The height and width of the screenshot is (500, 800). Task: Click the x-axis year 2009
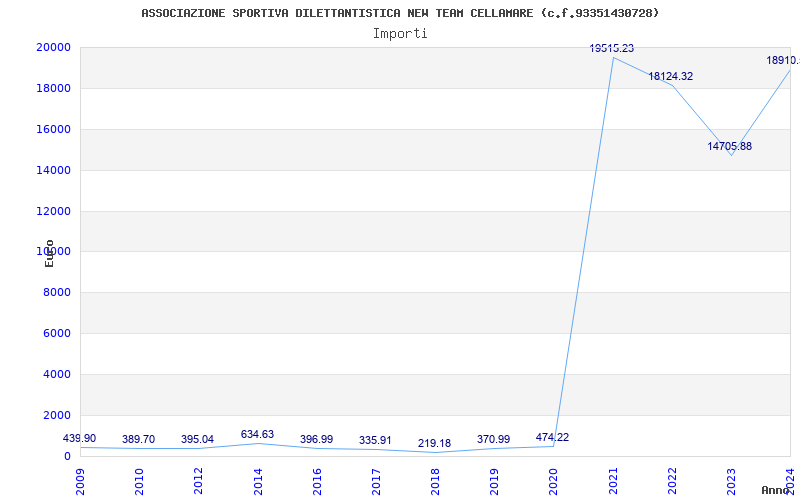coord(81,481)
